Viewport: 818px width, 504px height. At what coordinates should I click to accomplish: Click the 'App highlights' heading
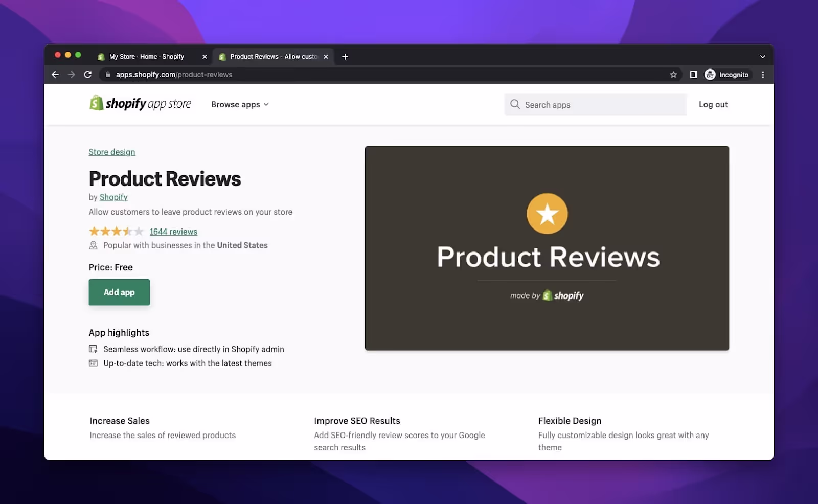[119, 333]
